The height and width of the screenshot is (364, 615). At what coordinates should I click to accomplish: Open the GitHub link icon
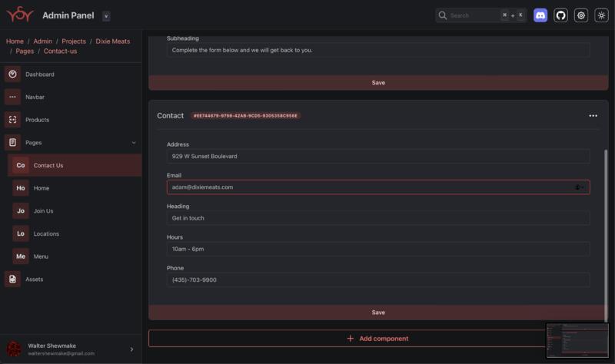pyautogui.click(x=560, y=15)
